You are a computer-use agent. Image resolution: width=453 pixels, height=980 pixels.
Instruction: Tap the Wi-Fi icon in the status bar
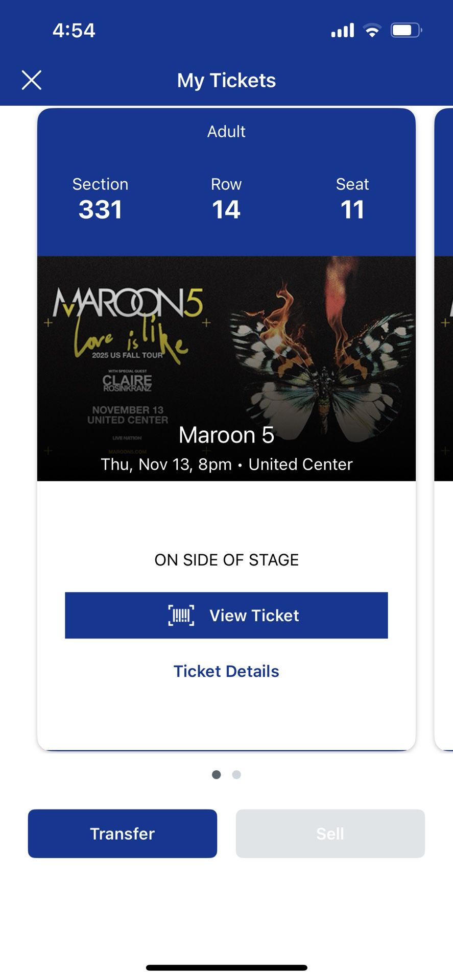[372, 30]
